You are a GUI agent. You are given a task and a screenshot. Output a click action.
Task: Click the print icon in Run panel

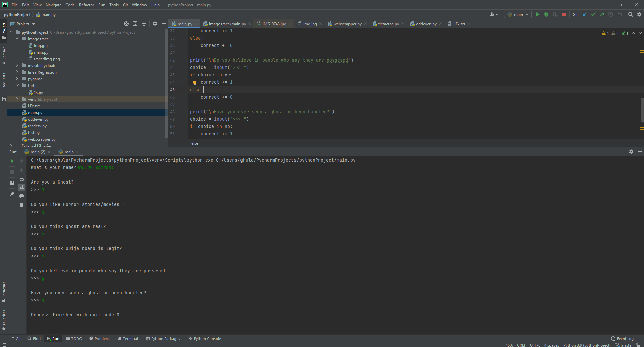[22, 196]
